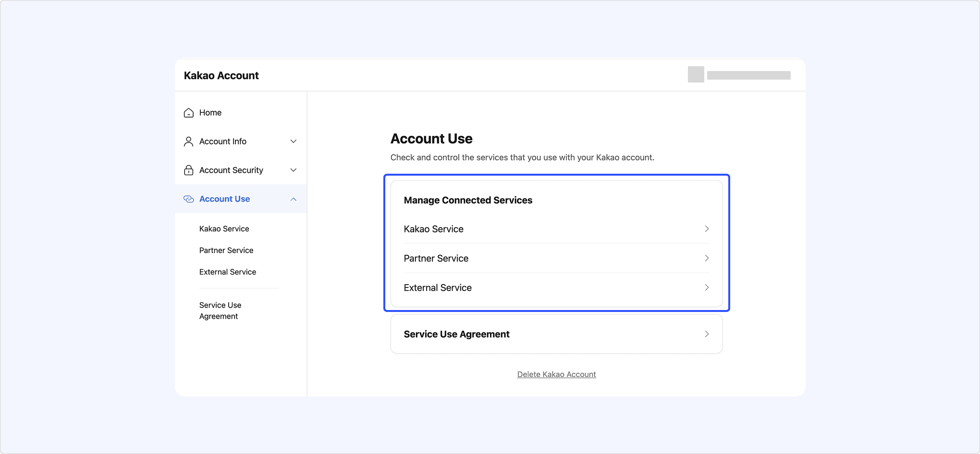
Task: Collapse the Account Use section chevron
Action: click(294, 199)
